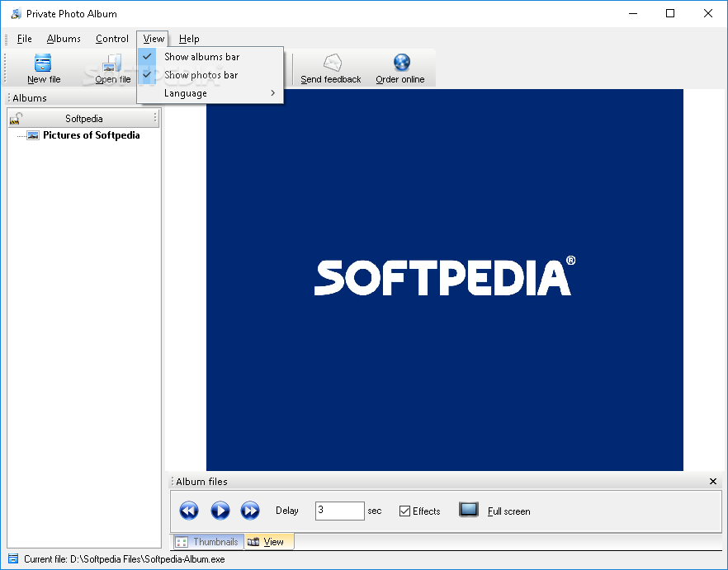Minimize the Private Photo Album window

pyautogui.click(x=633, y=13)
